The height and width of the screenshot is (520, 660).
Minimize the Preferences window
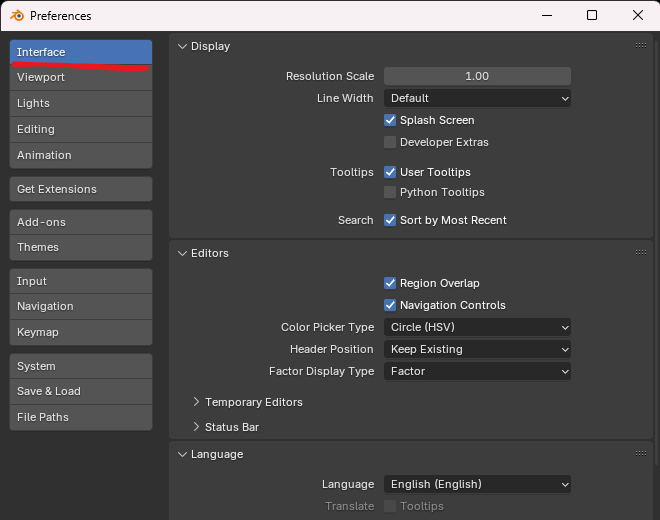coord(547,16)
